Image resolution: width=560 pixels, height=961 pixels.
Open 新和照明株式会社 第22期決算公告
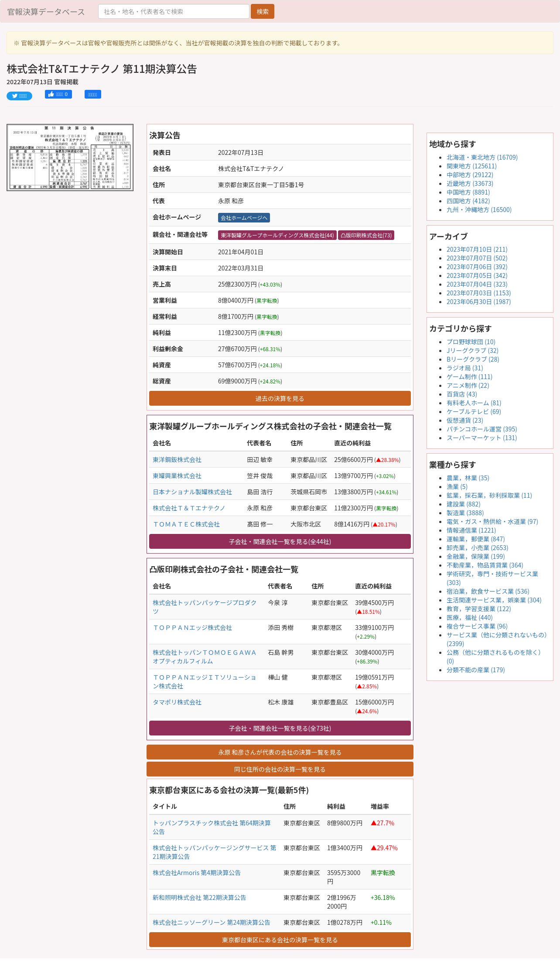[x=199, y=898]
